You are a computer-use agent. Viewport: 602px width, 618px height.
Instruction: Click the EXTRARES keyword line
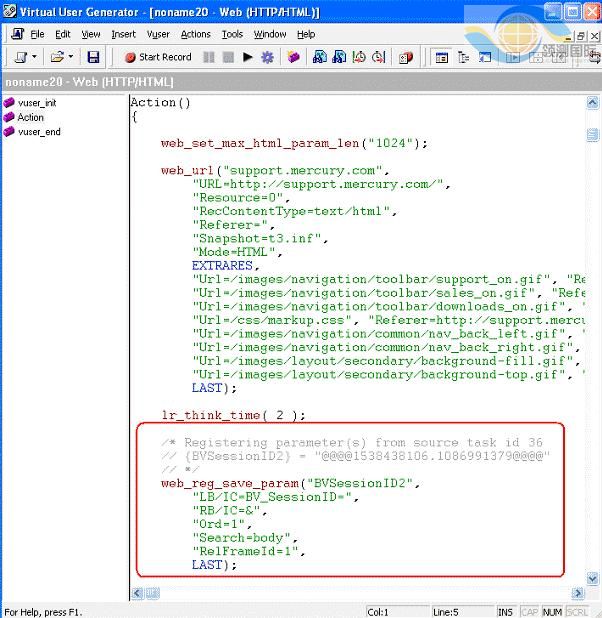coord(226,266)
